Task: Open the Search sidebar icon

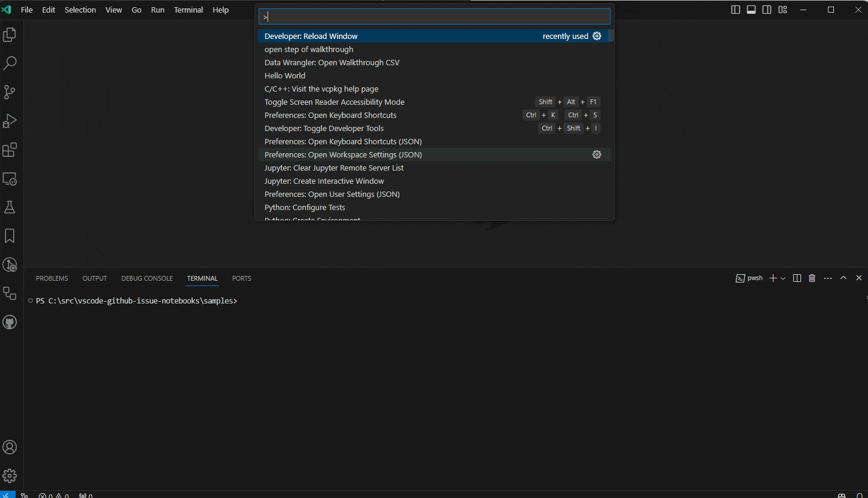Action: pyautogui.click(x=10, y=63)
